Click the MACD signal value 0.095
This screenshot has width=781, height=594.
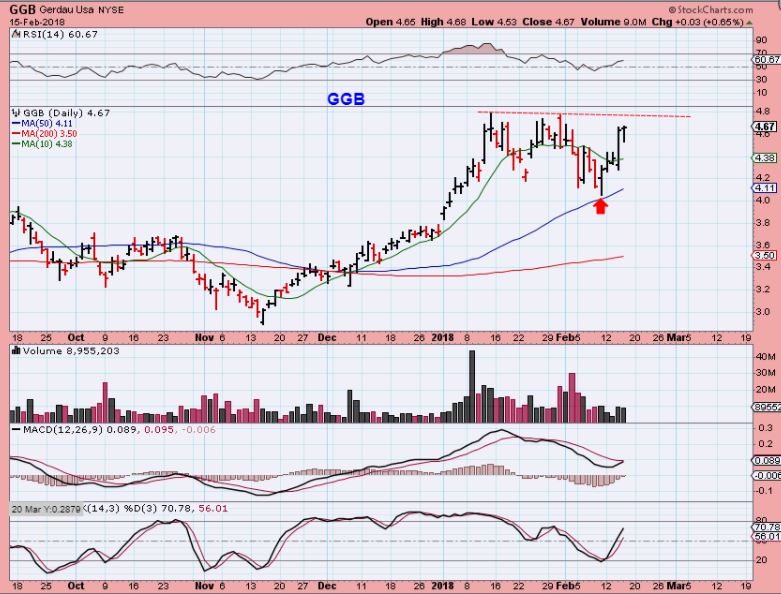pos(159,429)
